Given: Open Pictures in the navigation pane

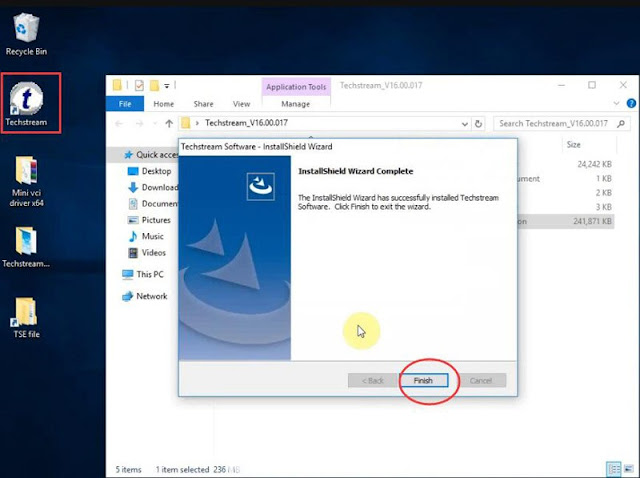Looking at the screenshot, I should (x=149, y=220).
